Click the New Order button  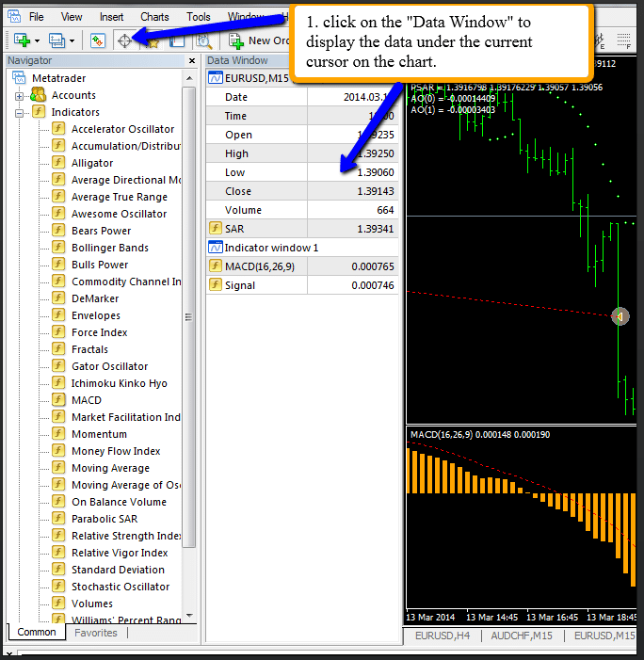259,40
